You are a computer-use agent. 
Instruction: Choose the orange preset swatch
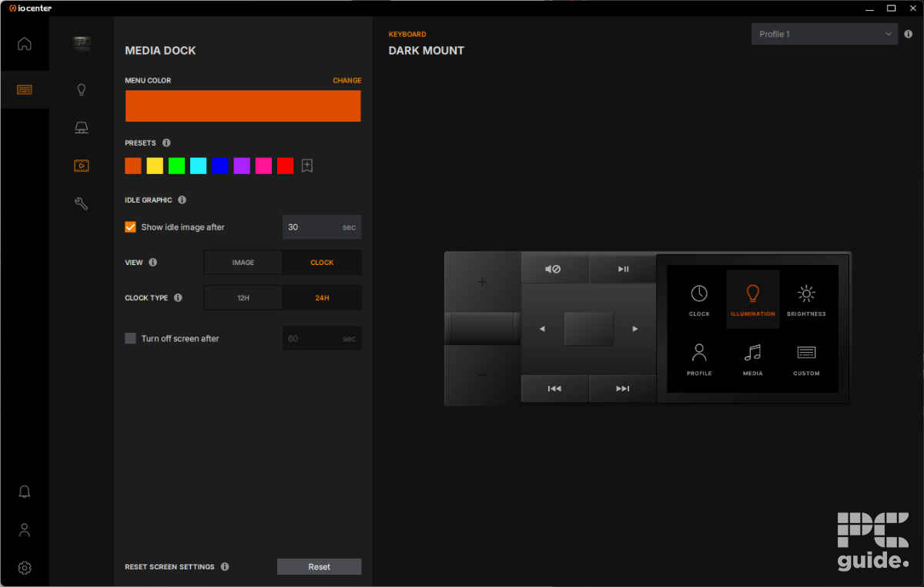pos(133,166)
